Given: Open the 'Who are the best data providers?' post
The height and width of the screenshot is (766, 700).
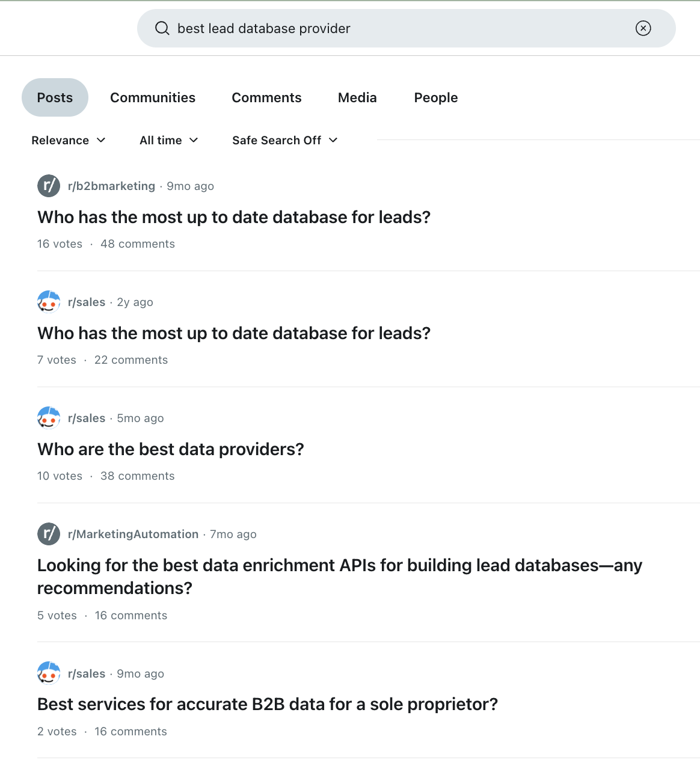Looking at the screenshot, I should point(171,449).
